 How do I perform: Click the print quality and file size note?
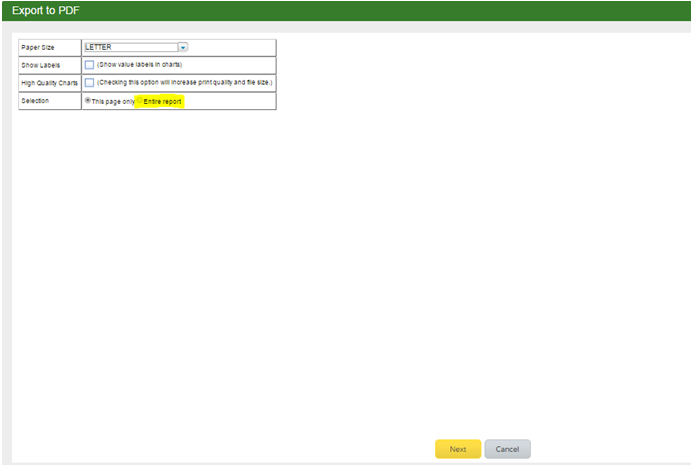[185, 82]
